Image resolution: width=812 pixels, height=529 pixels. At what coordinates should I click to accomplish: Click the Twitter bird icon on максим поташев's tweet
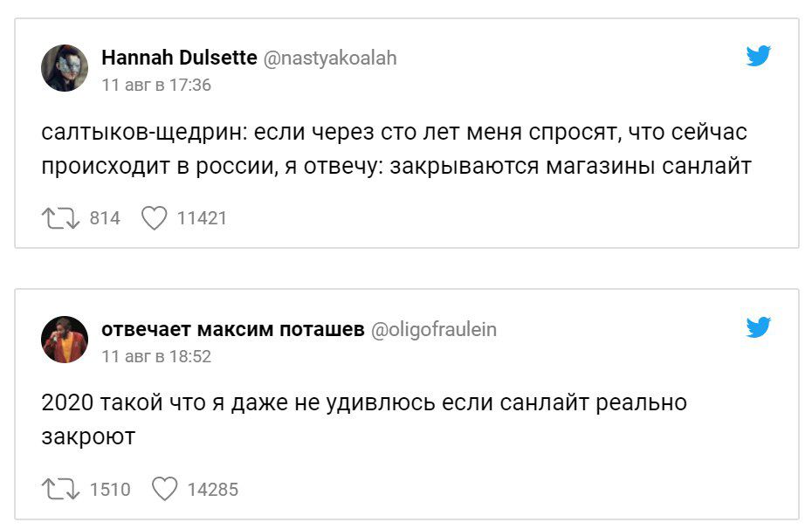[759, 328]
